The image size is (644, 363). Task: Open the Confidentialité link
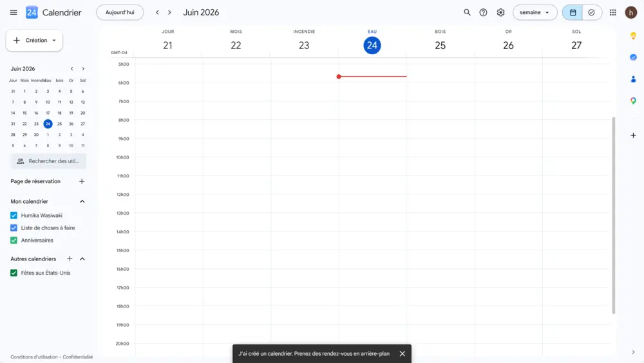point(78,357)
